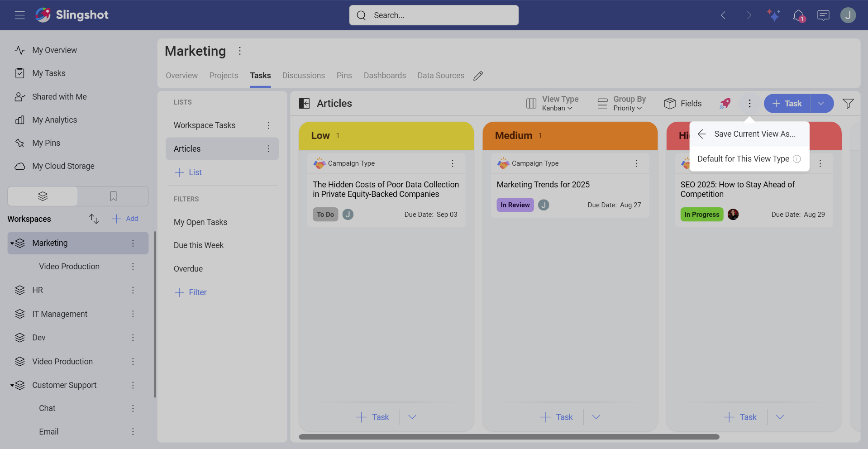Switch to the bookmarks panel tab
The image size is (868, 449).
pyautogui.click(x=113, y=196)
